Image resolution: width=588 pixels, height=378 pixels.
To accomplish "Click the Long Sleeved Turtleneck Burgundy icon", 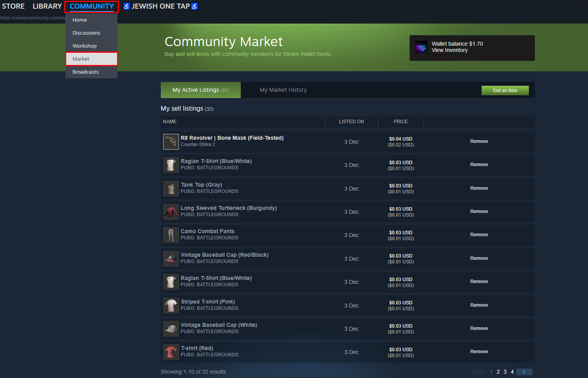I will [171, 212].
